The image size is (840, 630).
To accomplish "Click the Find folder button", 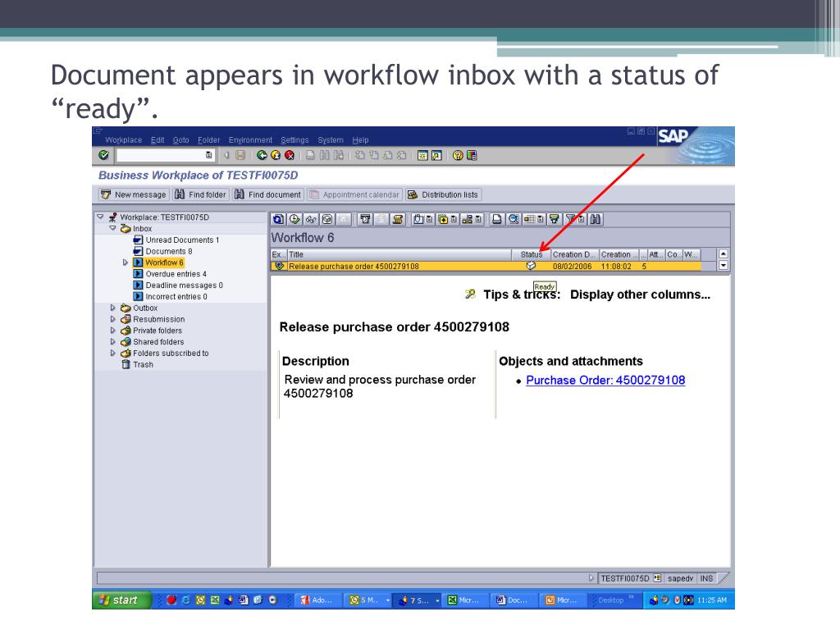I will tap(201, 194).
